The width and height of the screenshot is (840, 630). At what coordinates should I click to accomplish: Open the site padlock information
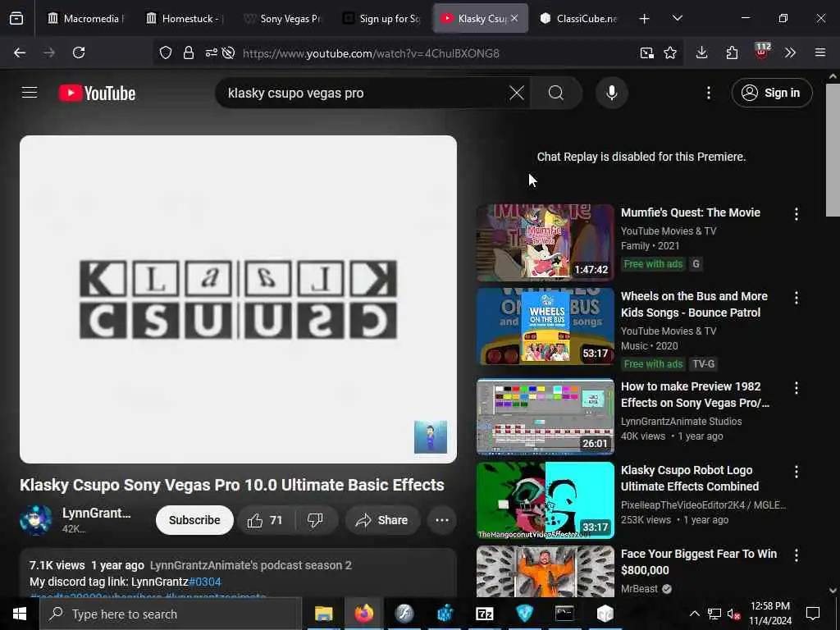189,52
